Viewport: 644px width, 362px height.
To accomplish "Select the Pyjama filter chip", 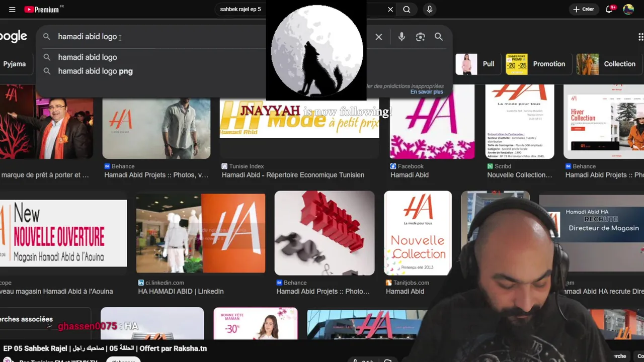I will pos(14,64).
